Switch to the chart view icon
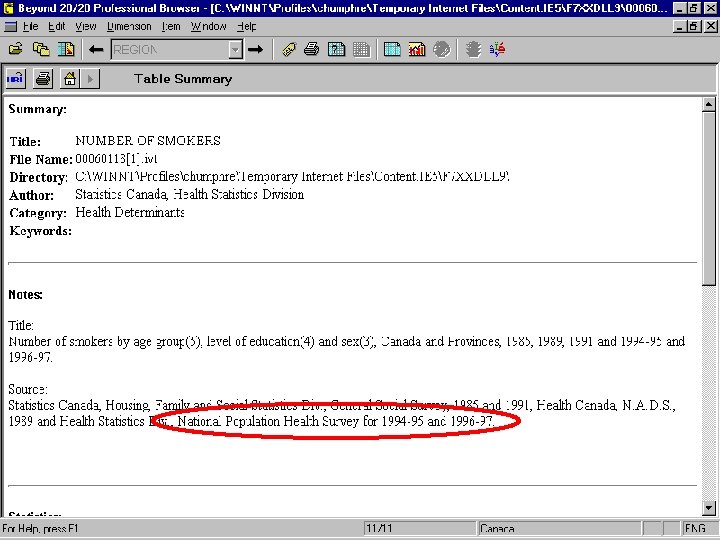Image resolution: width=720 pixels, height=540 pixels. (x=416, y=49)
